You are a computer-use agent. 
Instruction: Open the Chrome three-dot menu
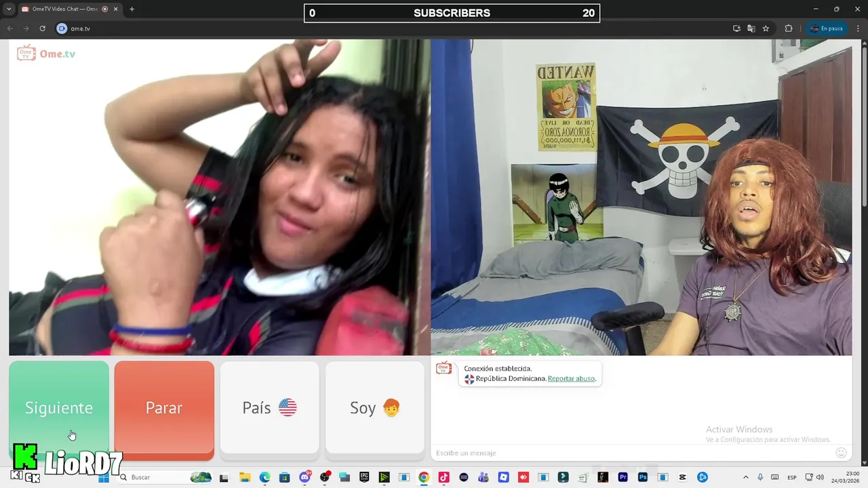pos(858,28)
